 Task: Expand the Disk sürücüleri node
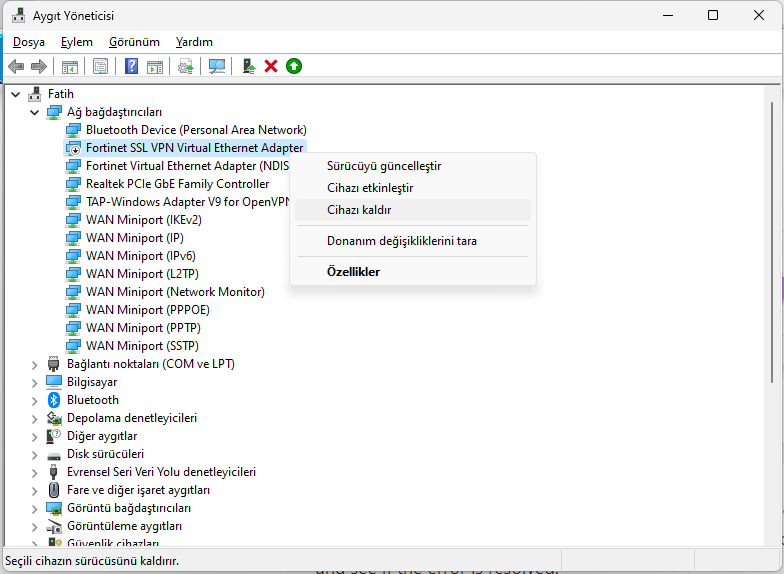tap(35, 454)
